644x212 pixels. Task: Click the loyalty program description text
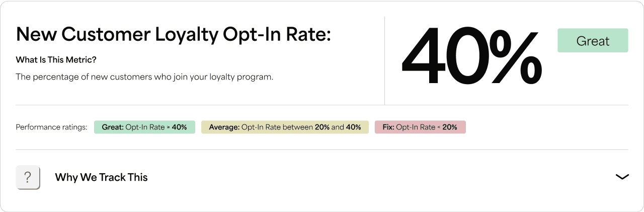pos(144,77)
